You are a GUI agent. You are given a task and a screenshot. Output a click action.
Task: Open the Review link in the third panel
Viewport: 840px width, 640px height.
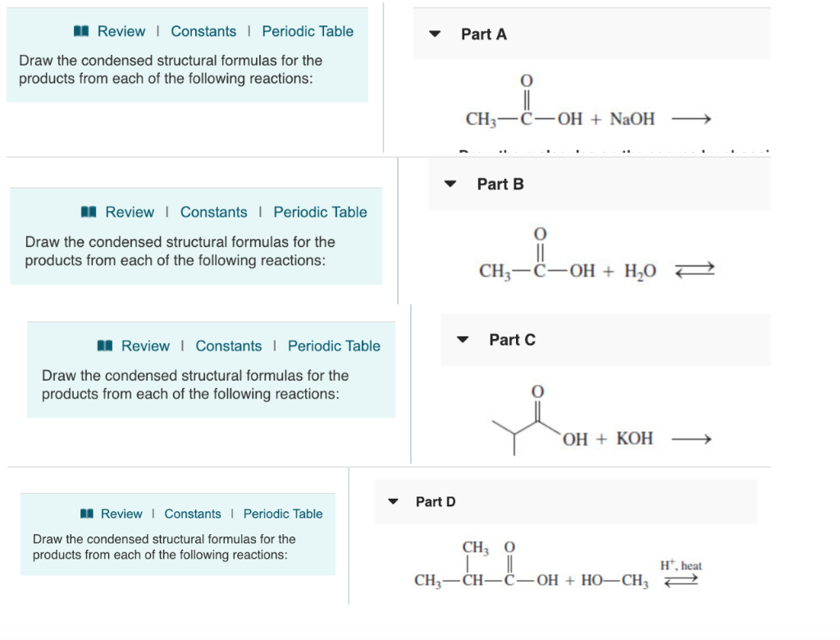pos(144,345)
